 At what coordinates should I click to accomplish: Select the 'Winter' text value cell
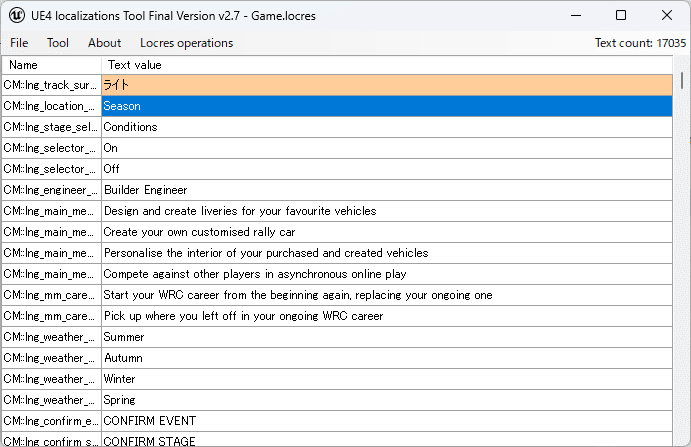click(386, 379)
